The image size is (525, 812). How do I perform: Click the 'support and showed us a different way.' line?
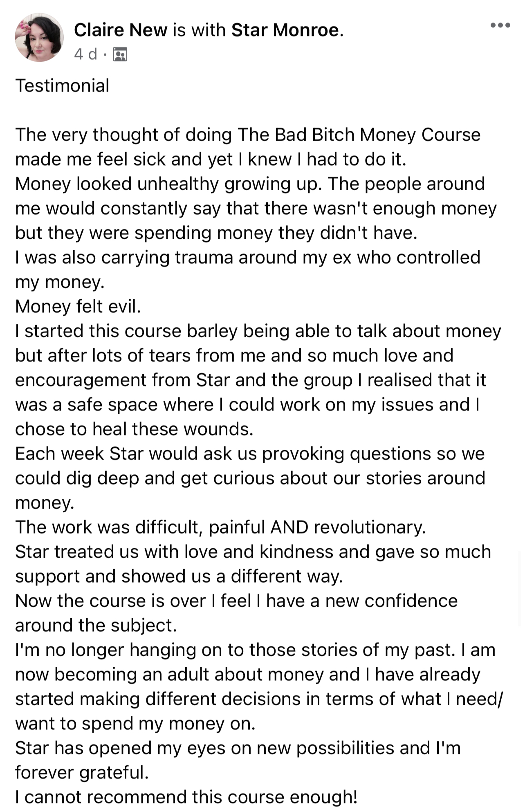179,576
